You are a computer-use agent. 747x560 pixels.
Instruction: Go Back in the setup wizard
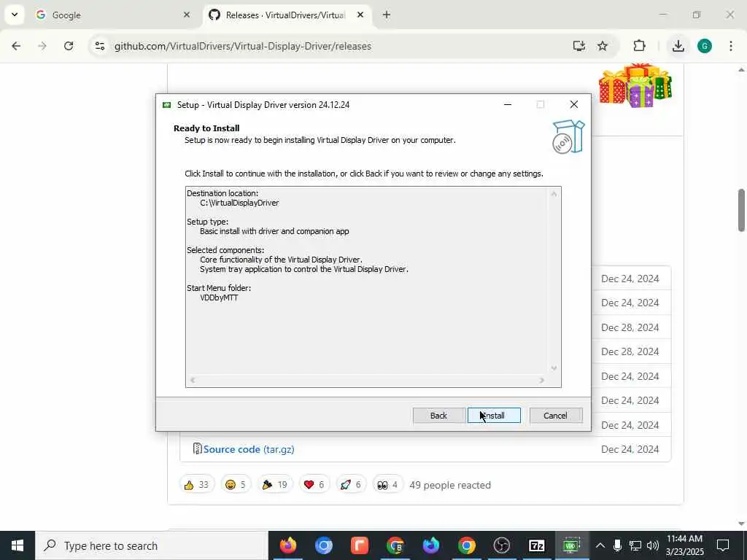click(438, 415)
